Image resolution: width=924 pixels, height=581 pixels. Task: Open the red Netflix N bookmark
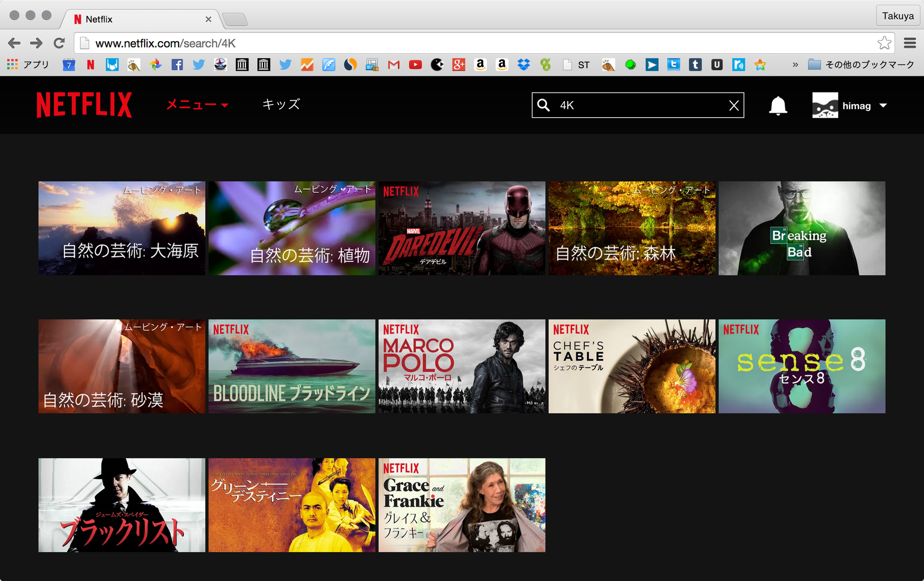91,64
